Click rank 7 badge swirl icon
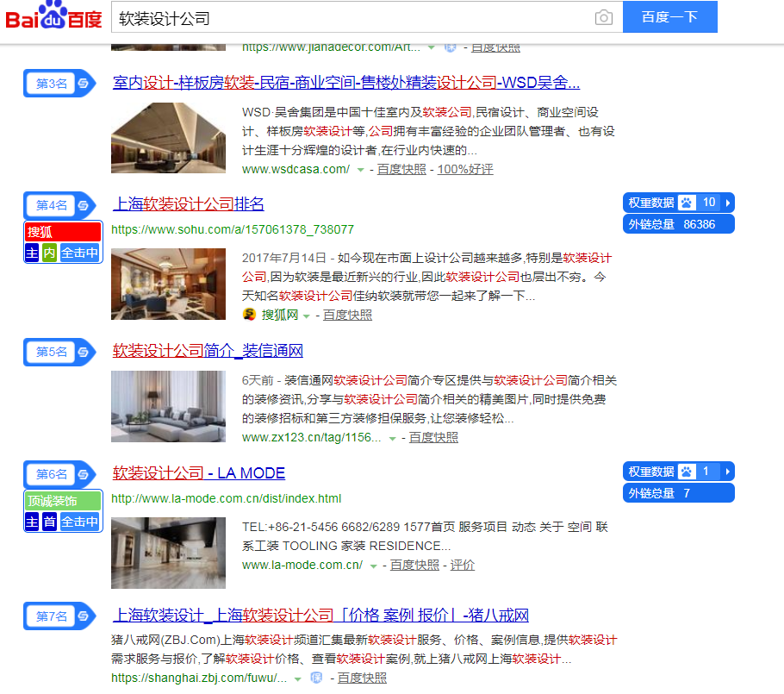The image size is (784, 694). point(84,616)
